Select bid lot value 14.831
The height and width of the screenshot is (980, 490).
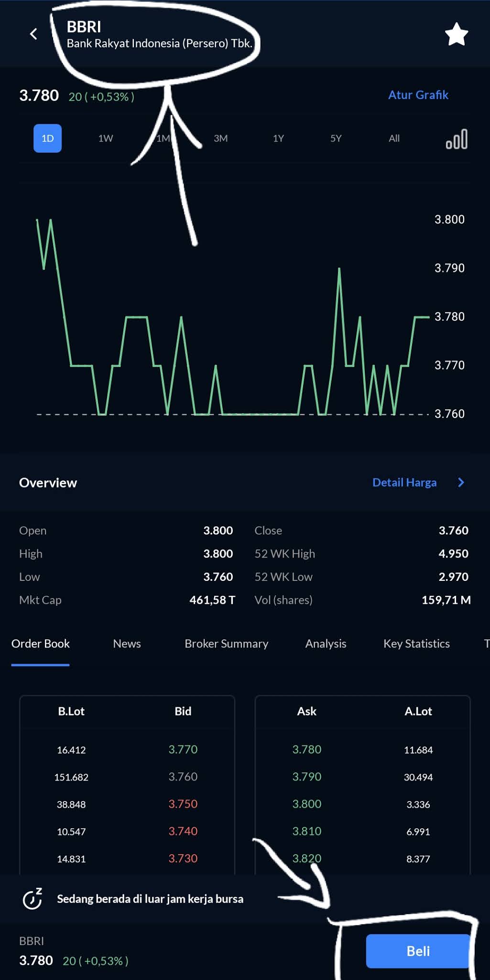point(71,859)
